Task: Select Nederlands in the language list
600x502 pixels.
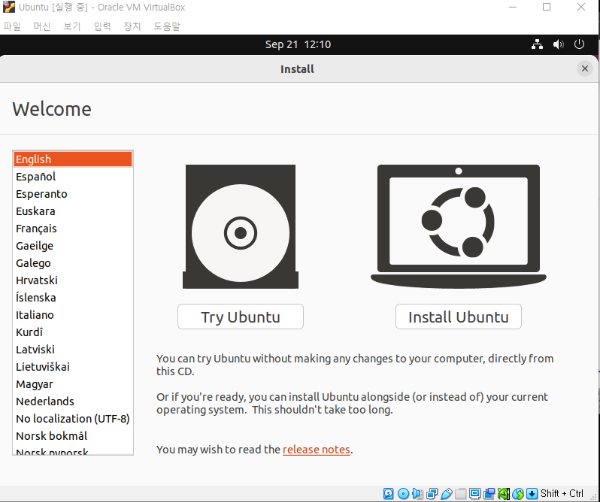Action: (73, 401)
